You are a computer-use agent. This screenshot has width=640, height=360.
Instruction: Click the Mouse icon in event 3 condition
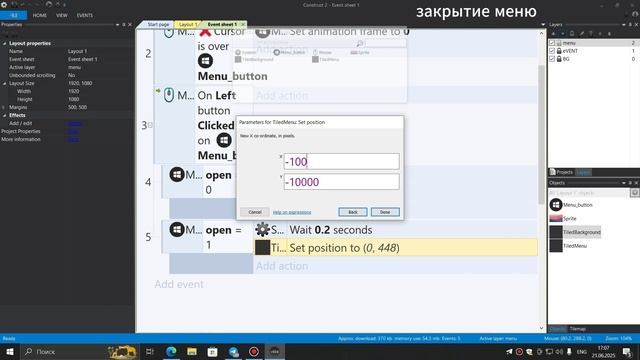tap(169, 95)
